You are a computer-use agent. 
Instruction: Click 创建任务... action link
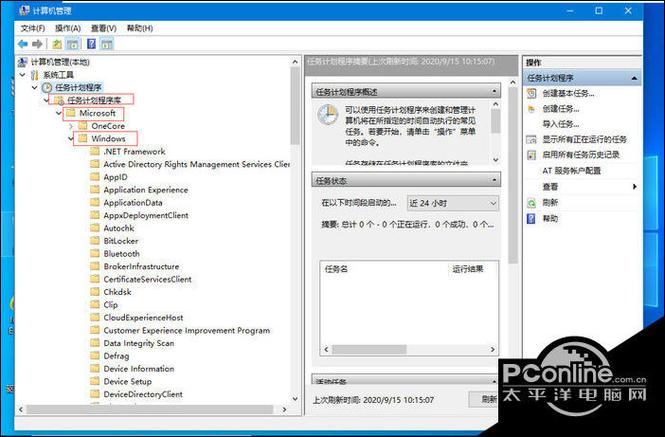561,109
